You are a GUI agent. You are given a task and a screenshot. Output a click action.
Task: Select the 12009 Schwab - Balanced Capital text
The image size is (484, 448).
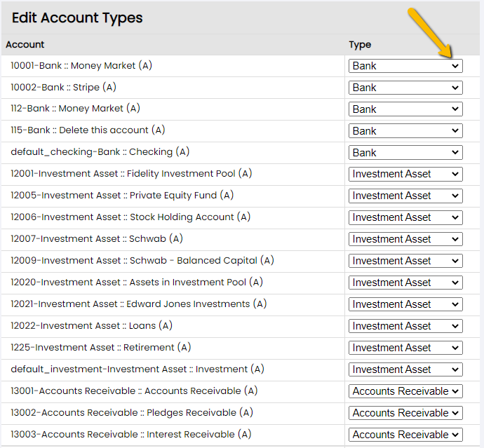(x=142, y=260)
